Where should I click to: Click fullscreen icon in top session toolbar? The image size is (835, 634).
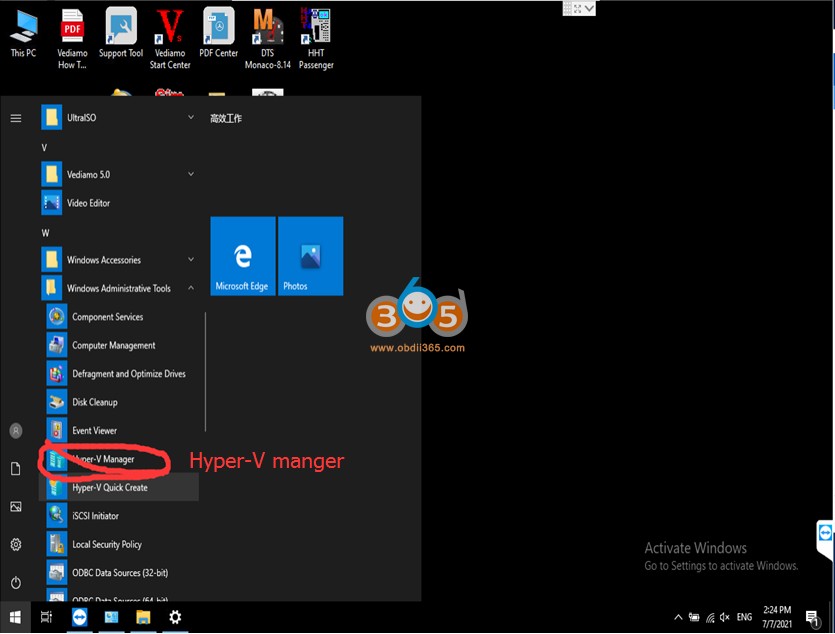click(578, 9)
